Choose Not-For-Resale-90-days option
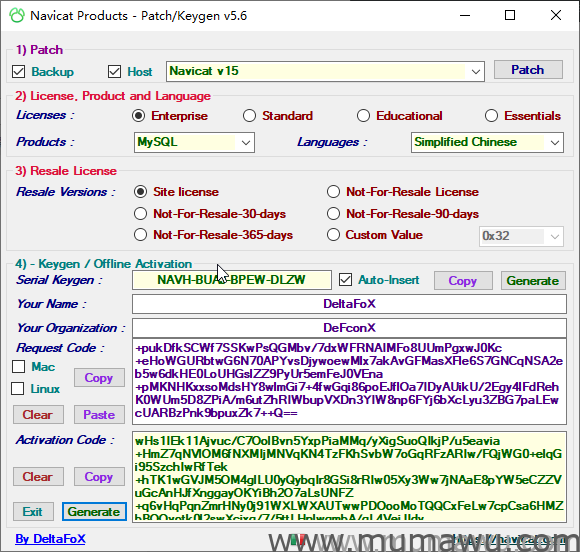Image resolution: width=580 pixels, height=552 pixels. point(333,213)
